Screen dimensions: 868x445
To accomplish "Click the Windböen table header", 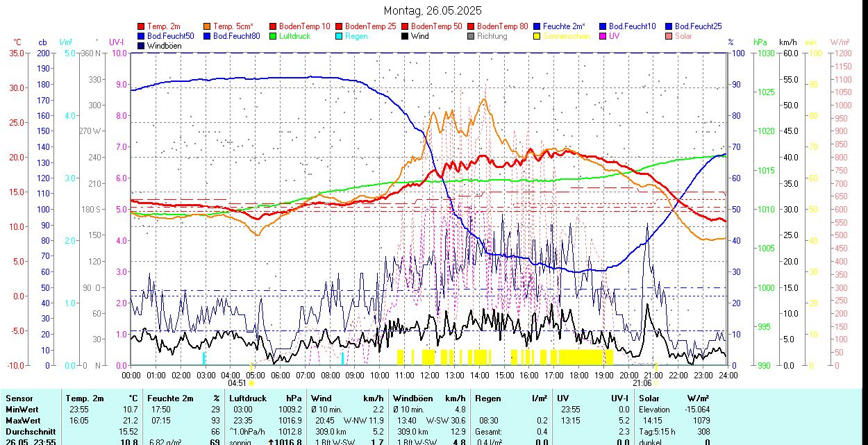I will [412, 398].
